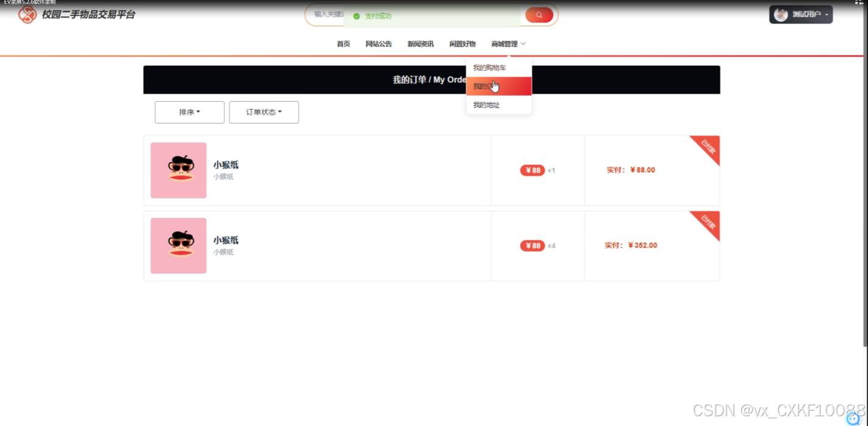
Task: Open the 排序 sort dropdown
Action: (x=189, y=112)
